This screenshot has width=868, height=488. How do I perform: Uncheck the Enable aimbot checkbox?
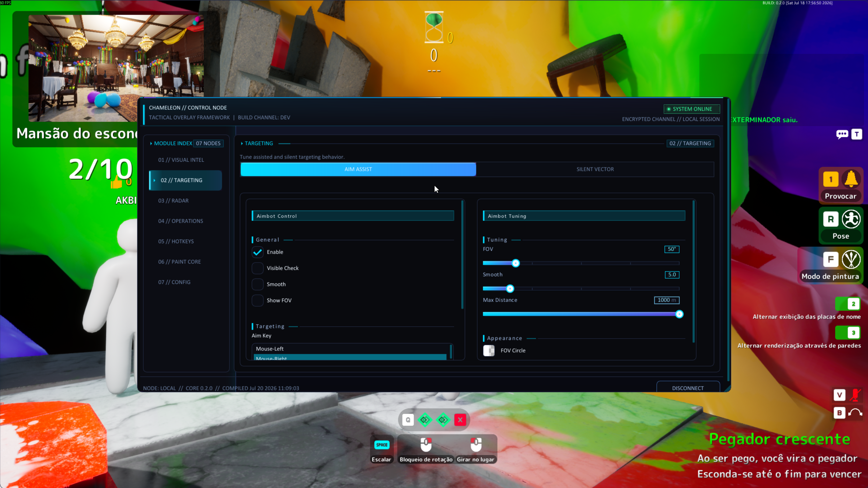[x=257, y=252]
